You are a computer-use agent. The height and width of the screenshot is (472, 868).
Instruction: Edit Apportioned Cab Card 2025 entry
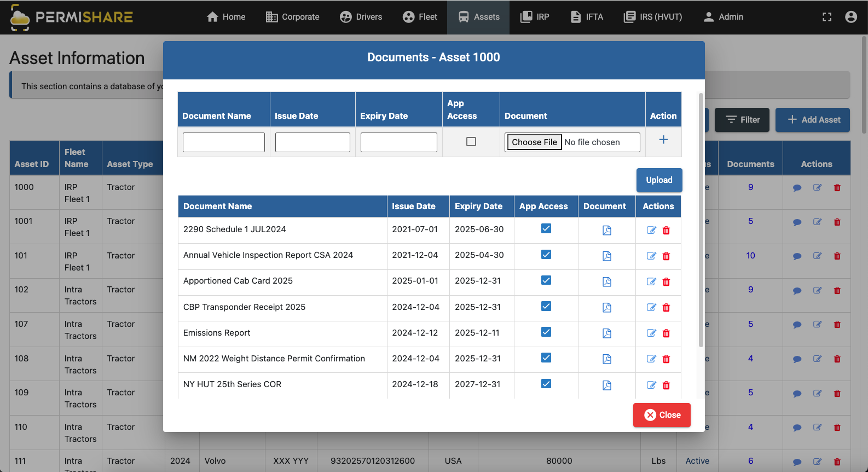tap(651, 282)
